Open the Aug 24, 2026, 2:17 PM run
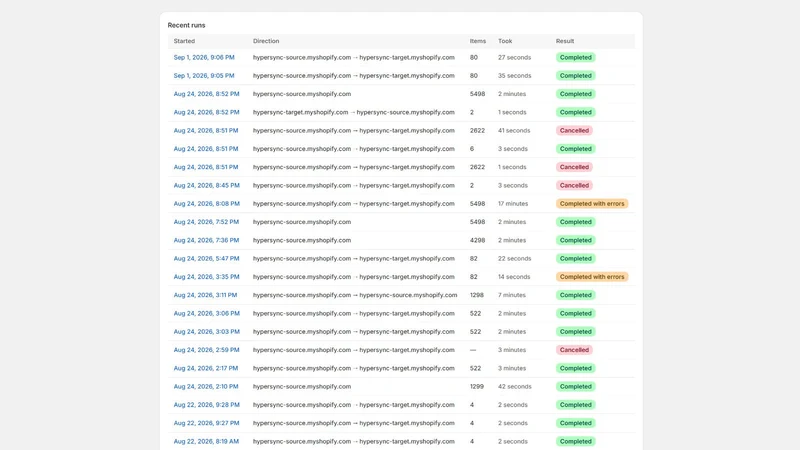The height and width of the screenshot is (450, 800). (x=206, y=368)
